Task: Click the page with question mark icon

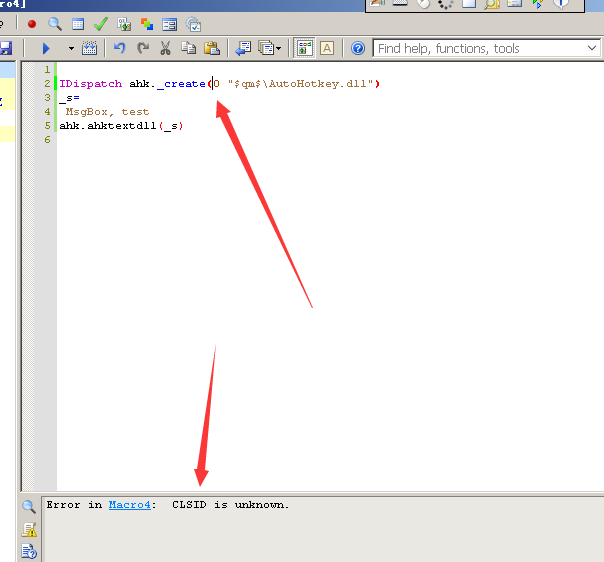Action: point(29,551)
